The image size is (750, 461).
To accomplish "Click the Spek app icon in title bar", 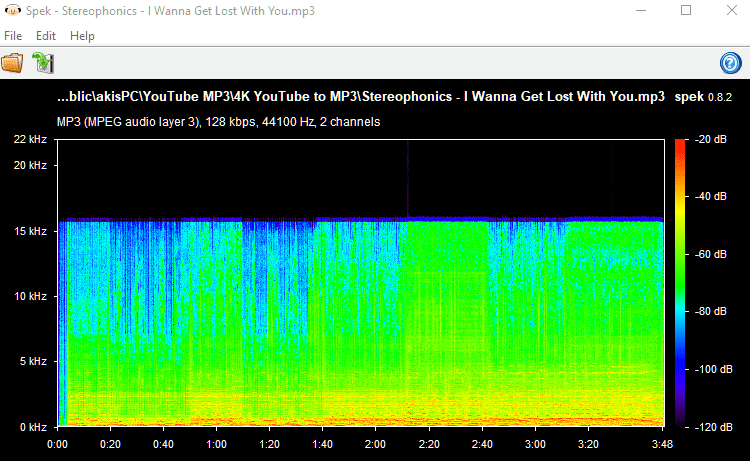I will tap(12, 11).
